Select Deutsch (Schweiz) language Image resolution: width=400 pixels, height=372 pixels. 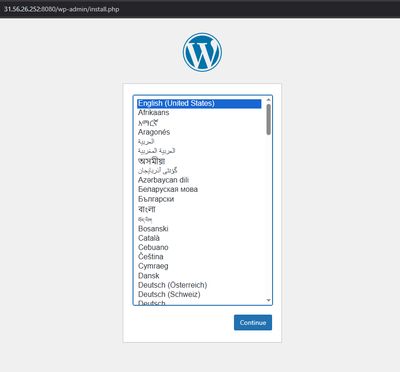tap(199, 294)
